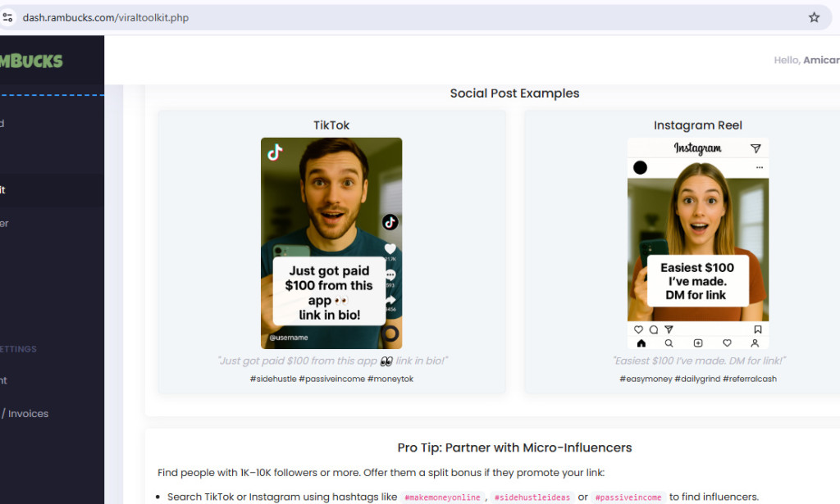The width and height of the screenshot is (840, 504).
Task: Click the three-dots menu on the Instagram post
Action: point(759,167)
